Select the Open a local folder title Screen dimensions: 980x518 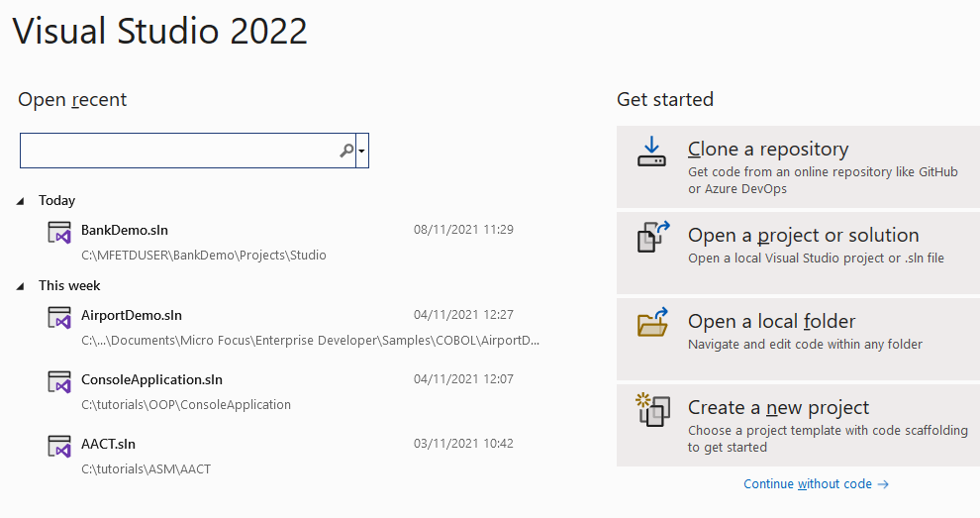pyautogui.click(x=771, y=322)
